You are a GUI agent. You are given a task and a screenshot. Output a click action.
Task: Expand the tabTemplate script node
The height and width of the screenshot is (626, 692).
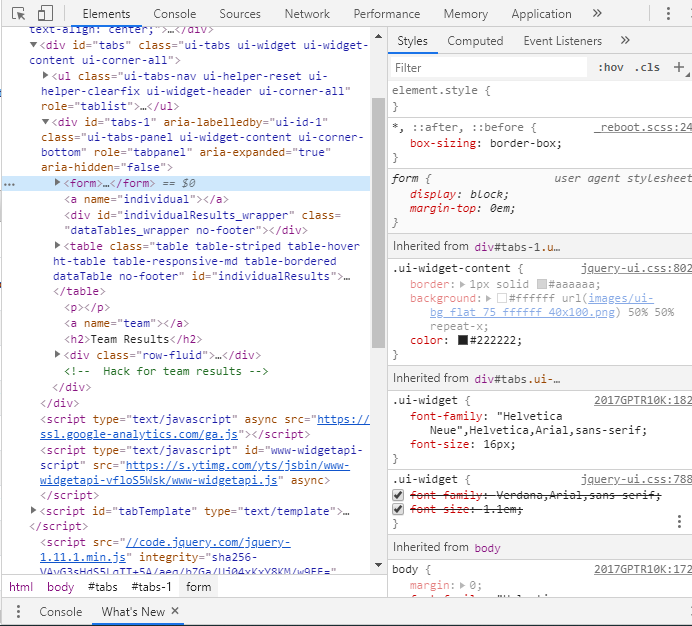[33, 510]
